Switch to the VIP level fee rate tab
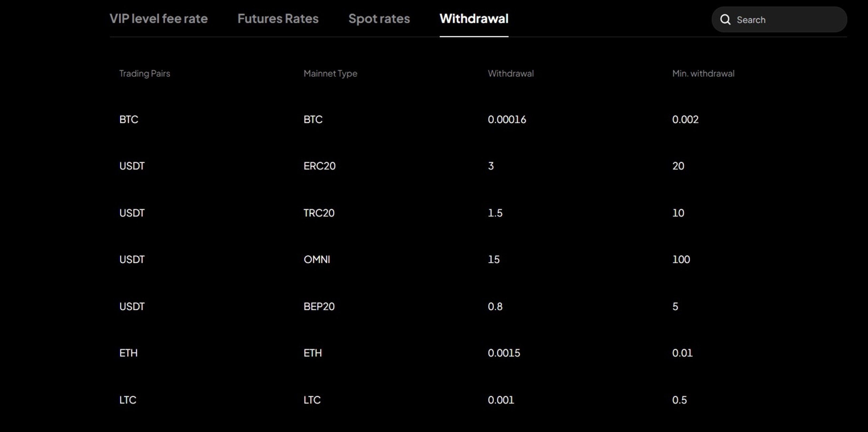The height and width of the screenshot is (432, 868). click(x=158, y=19)
